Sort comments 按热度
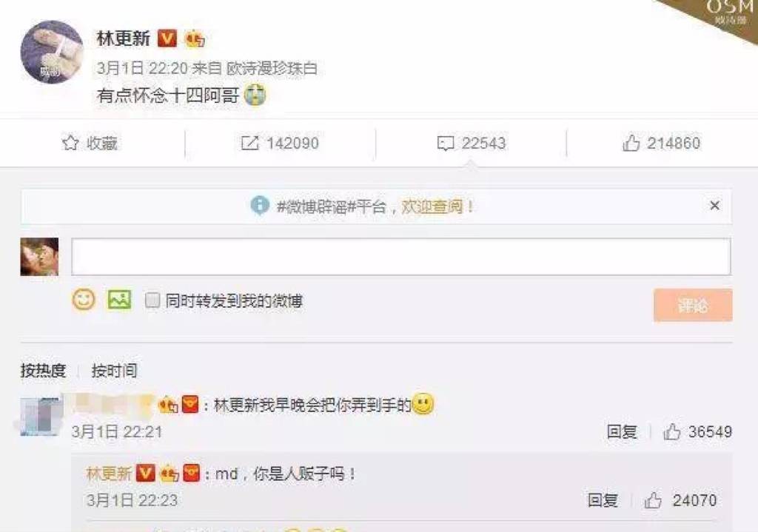Image resolution: width=758 pixels, height=532 pixels. (43, 371)
